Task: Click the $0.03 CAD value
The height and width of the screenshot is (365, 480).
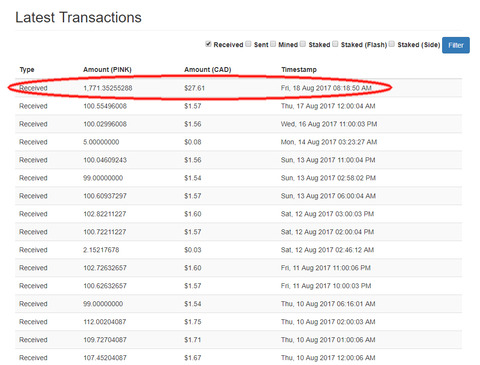Action: (193, 250)
